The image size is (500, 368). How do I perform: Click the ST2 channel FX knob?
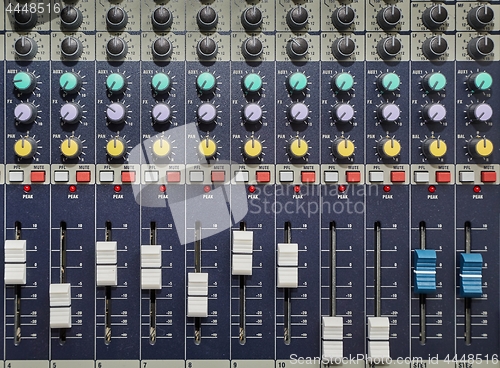482,113
